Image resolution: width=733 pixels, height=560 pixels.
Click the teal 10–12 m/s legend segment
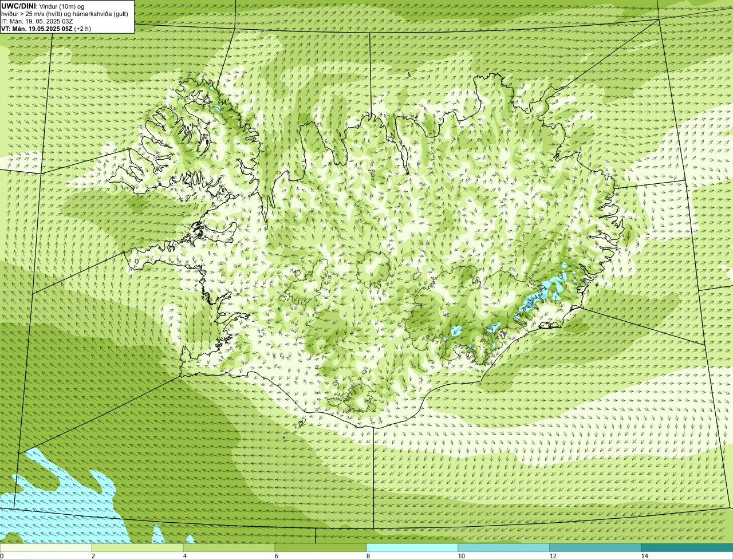(504, 547)
